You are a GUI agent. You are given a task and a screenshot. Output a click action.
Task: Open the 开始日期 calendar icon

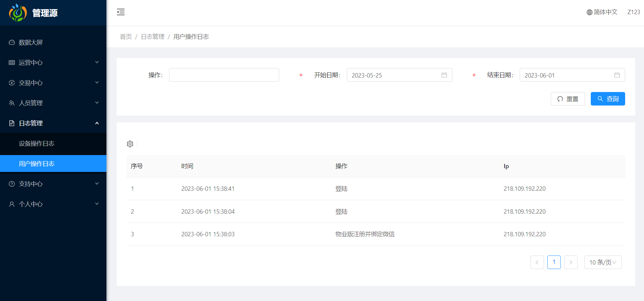[x=444, y=75]
